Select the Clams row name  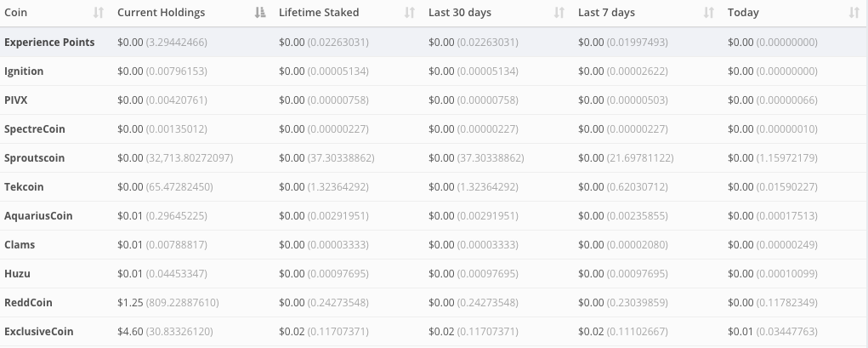(x=20, y=244)
